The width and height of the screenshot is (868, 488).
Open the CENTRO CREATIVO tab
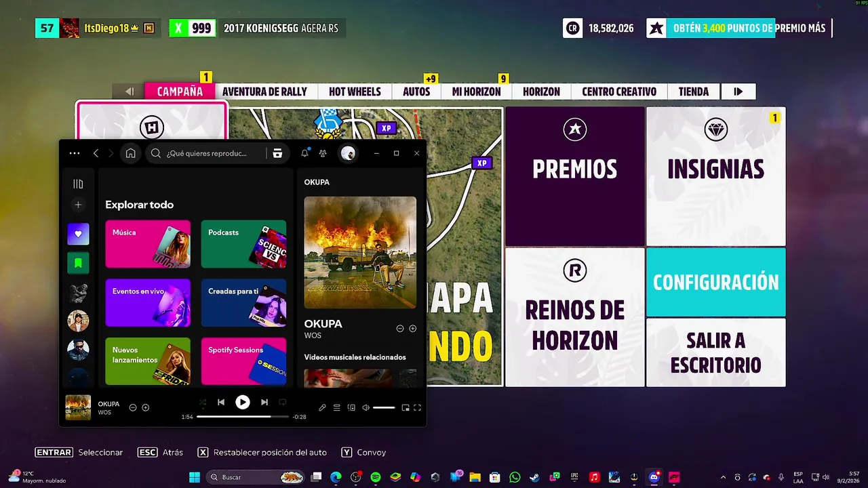(619, 91)
